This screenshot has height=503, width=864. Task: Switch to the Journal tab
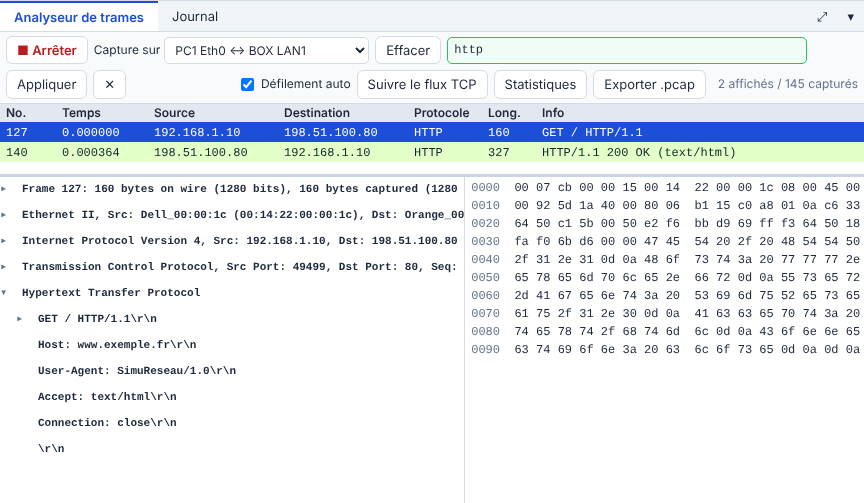coord(195,17)
